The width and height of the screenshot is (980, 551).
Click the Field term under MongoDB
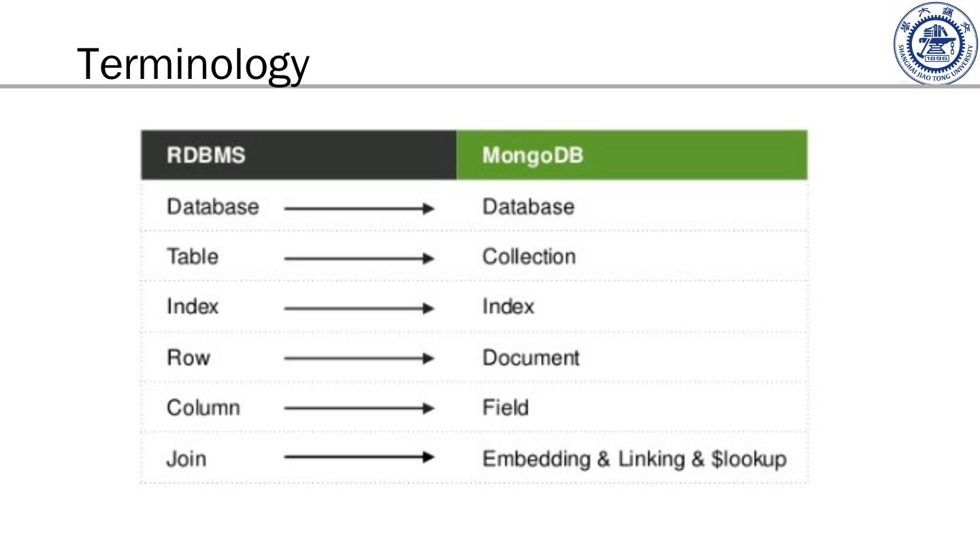pyautogui.click(x=505, y=408)
